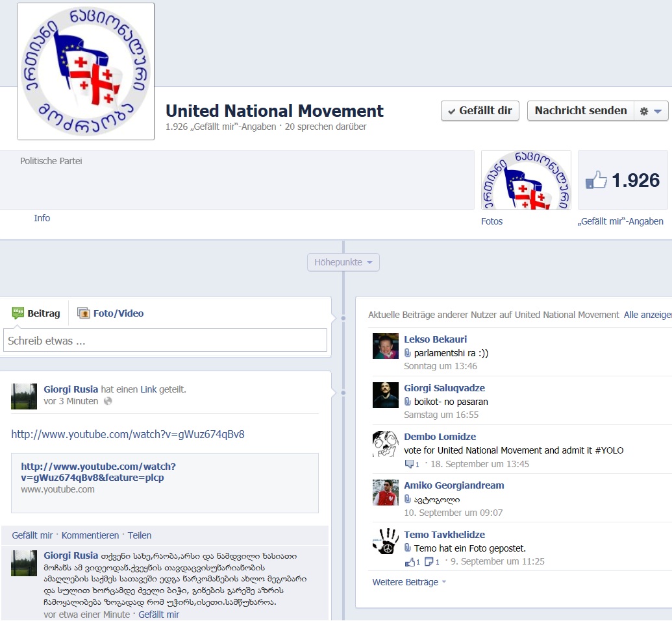Expand 'Weitere Beiträge' to load more posts
This screenshot has height=621, width=672.
pos(409,583)
